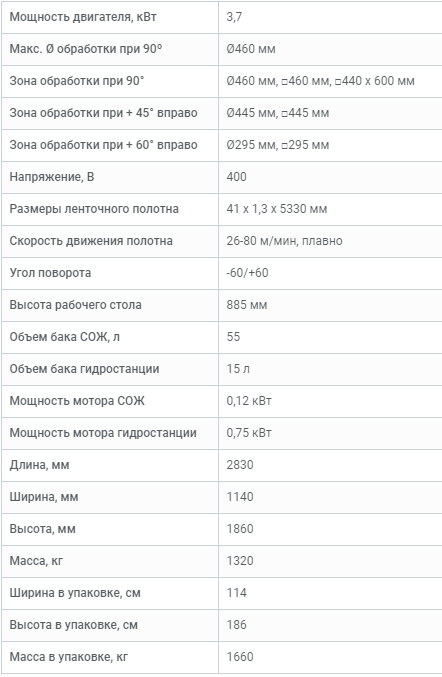
Task: Click 'Скорость движения полотна' label
Action: click(x=91, y=240)
